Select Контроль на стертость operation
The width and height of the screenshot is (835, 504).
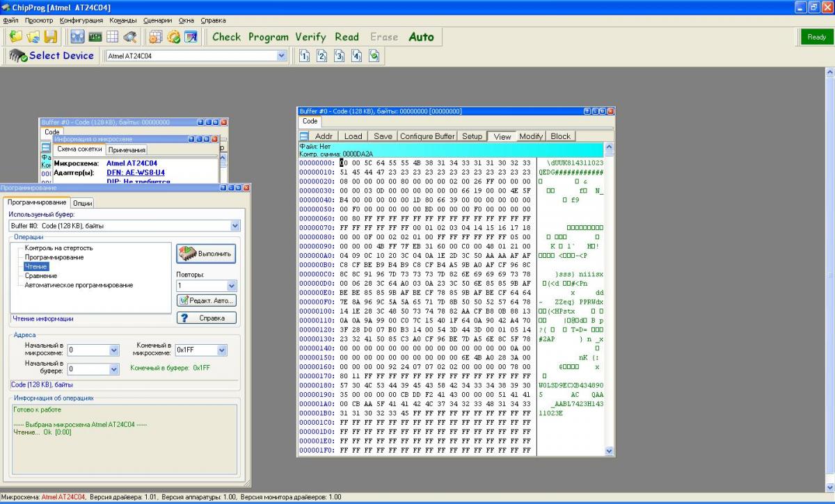[58, 247]
